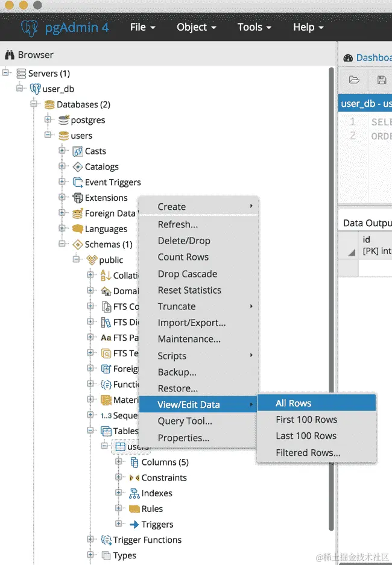
Task: Click the Languages speech bubble icon
Action: click(78, 229)
